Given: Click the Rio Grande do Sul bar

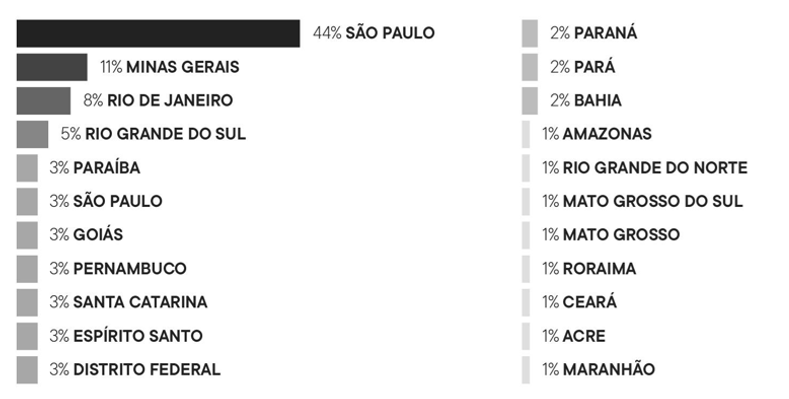Looking at the screenshot, I should click(32, 134).
